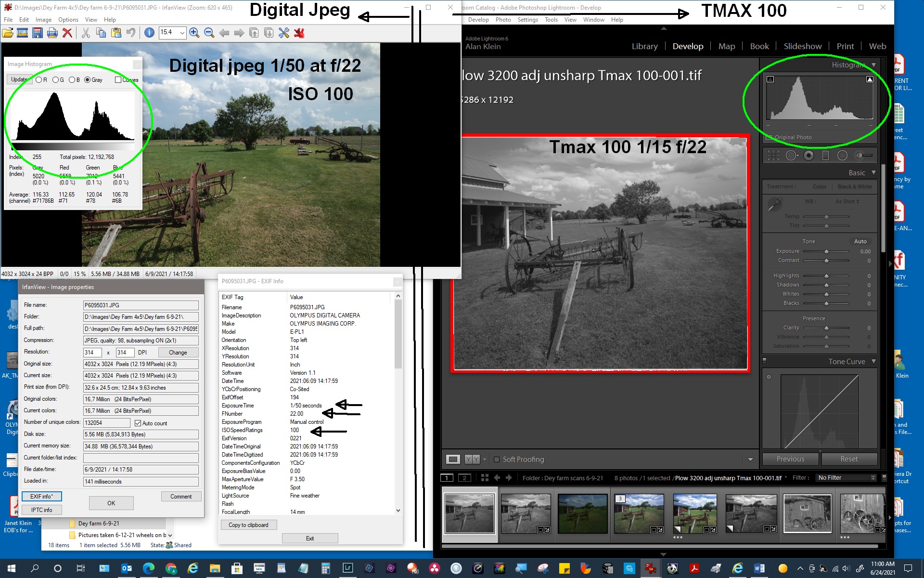Open Lightroom Settings menu

[x=528, y=20]
